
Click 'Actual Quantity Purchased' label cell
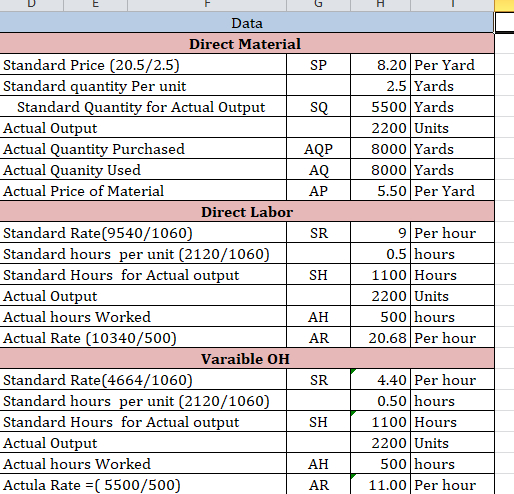pos(143,149)
